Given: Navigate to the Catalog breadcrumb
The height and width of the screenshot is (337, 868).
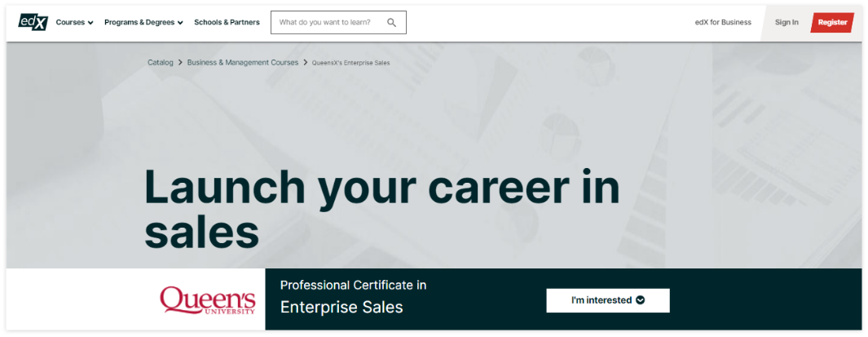Looking at the screenshot, I should [x=161, y=63].
